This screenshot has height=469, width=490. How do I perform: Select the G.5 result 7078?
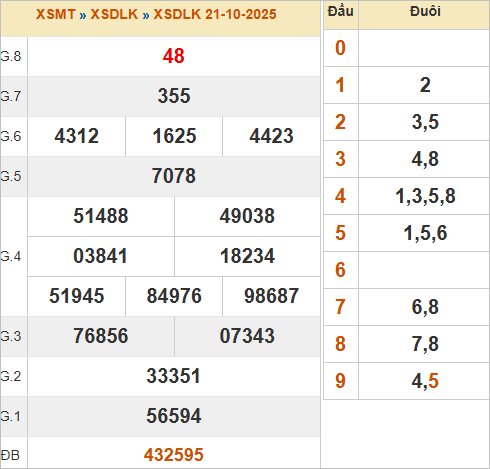click(174, 176)
